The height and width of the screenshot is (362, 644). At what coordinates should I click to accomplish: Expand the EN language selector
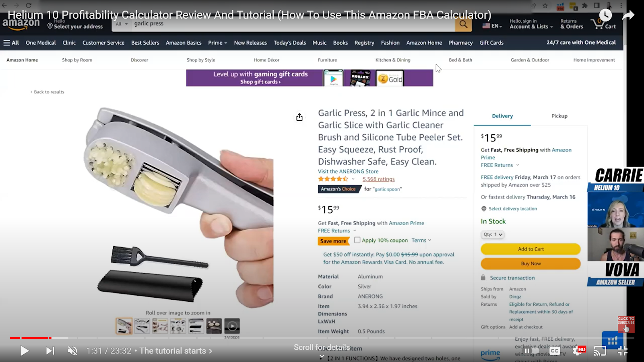click(492, 26)
